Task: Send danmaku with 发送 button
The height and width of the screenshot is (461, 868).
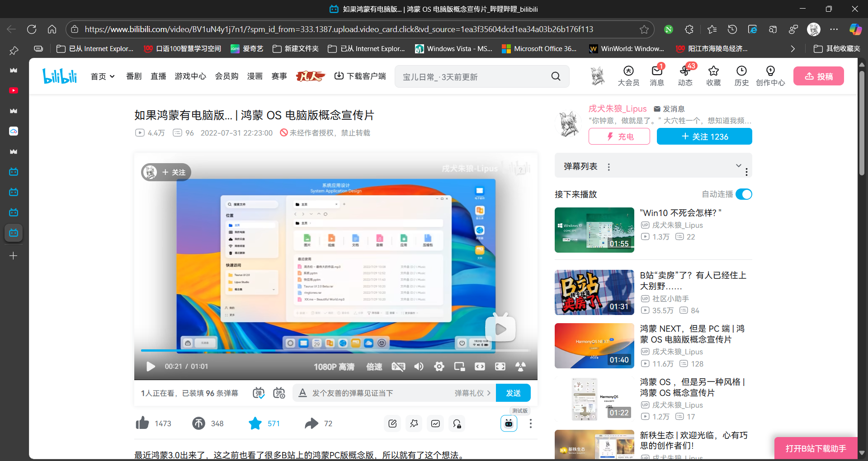Action: pyautogui.click(x=513, y=393)
